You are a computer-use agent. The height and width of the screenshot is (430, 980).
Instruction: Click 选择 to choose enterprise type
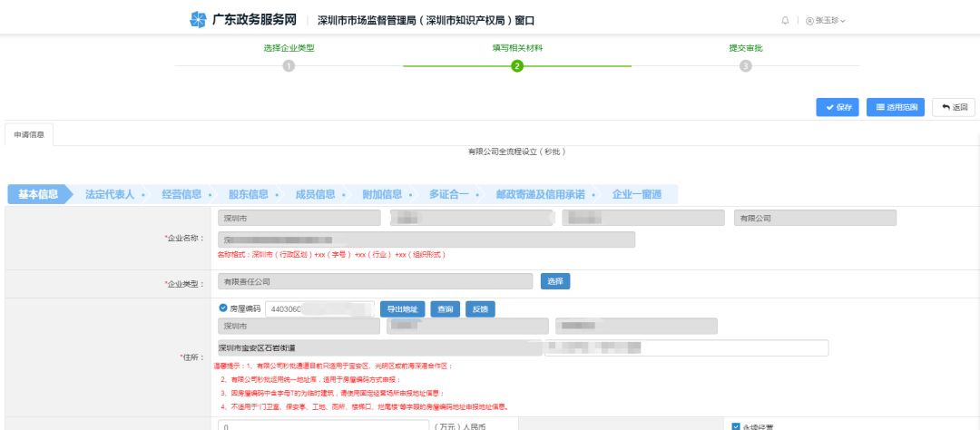555,282
